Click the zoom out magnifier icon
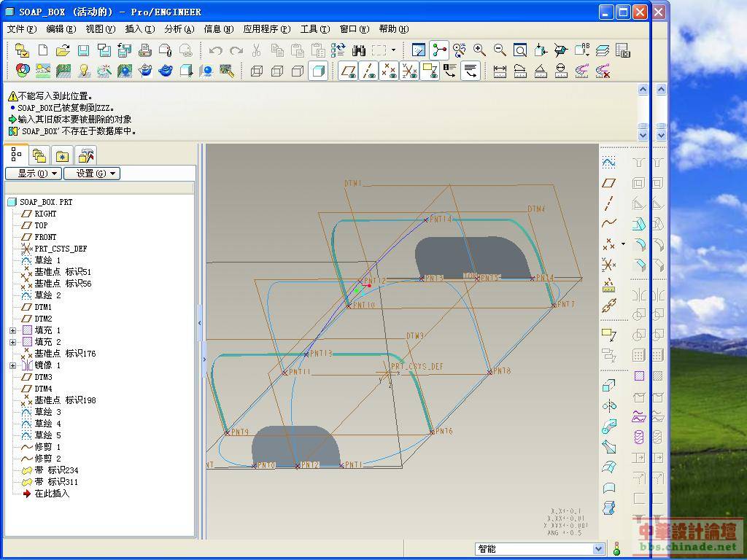The width and height of the screenshot is (747, 560). coord(500,50)
